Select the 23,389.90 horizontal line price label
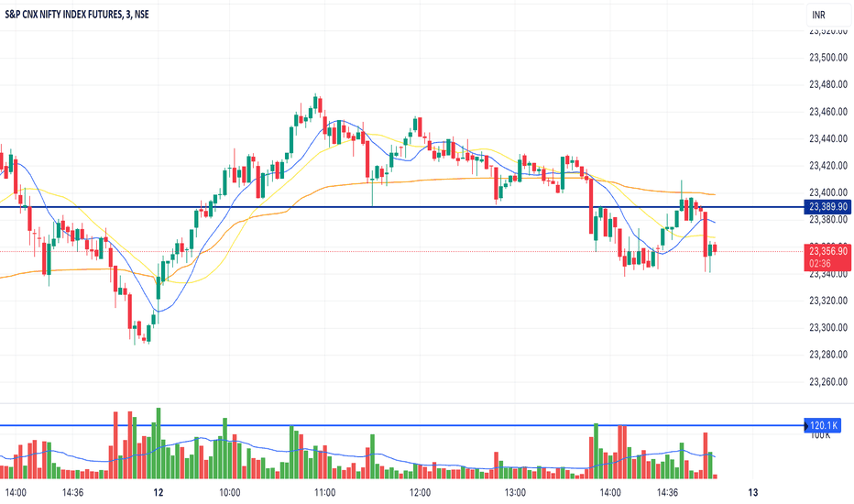Image resolution: width=854 pixels, height=504 pixels. click(827, 206)
